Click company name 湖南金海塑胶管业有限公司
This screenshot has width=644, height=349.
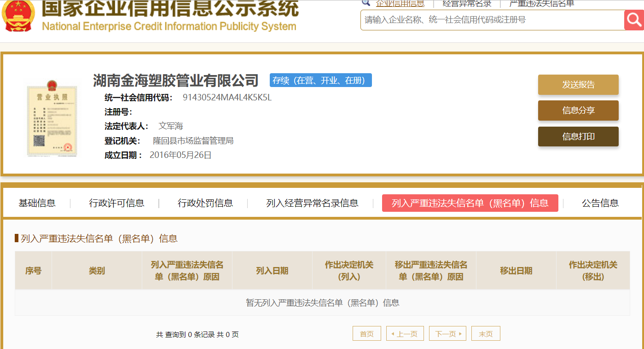coord(176,81)
